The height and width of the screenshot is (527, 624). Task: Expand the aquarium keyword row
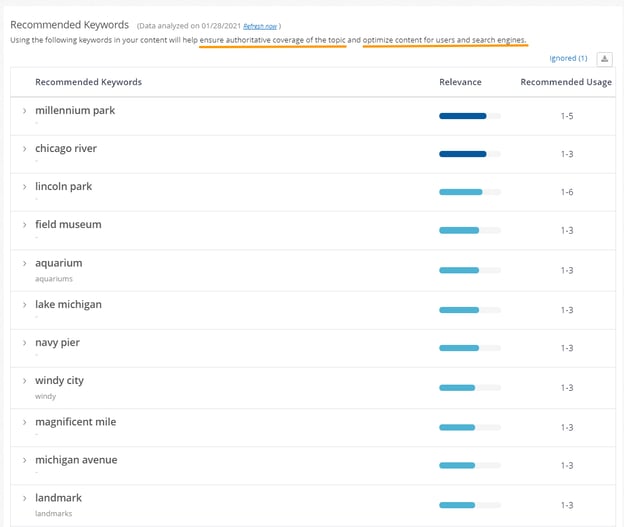pos(24,264)
